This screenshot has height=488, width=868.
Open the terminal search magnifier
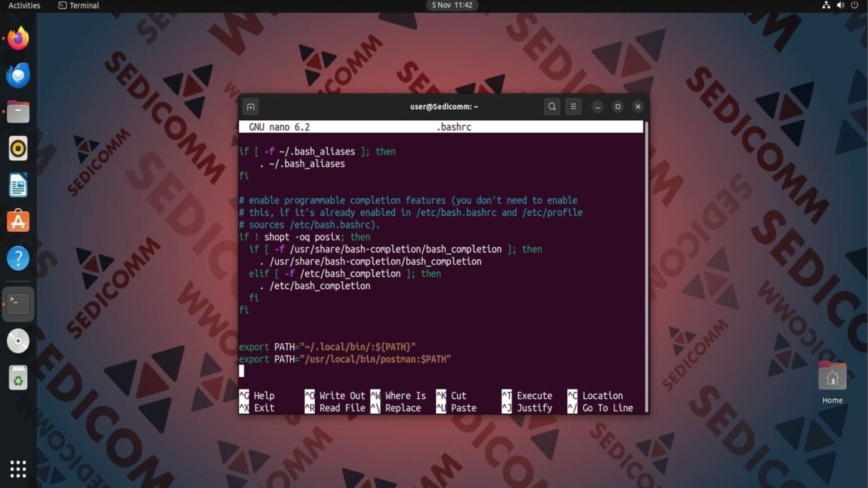552,106
